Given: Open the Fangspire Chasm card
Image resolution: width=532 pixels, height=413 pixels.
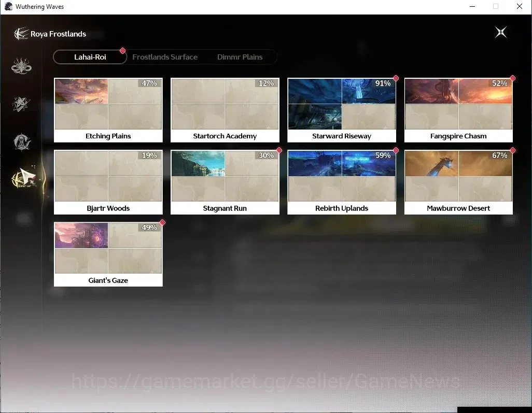Looking at the screenshot, I should point(458,110).
